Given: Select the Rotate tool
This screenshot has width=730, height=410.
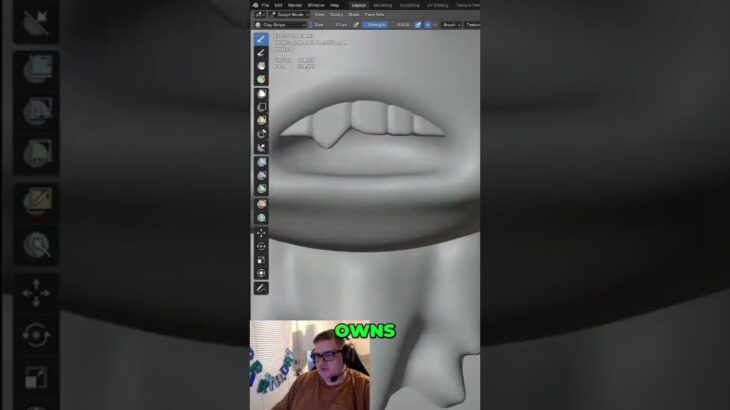Looking at the screenshot, I should (x=261, y=246).
